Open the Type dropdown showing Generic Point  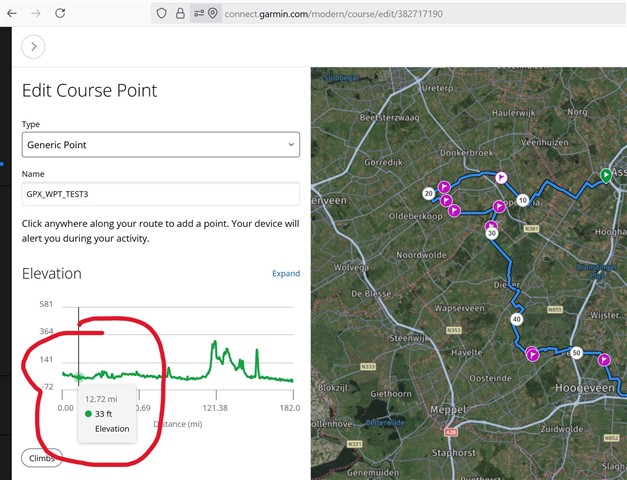click(161, 144)
